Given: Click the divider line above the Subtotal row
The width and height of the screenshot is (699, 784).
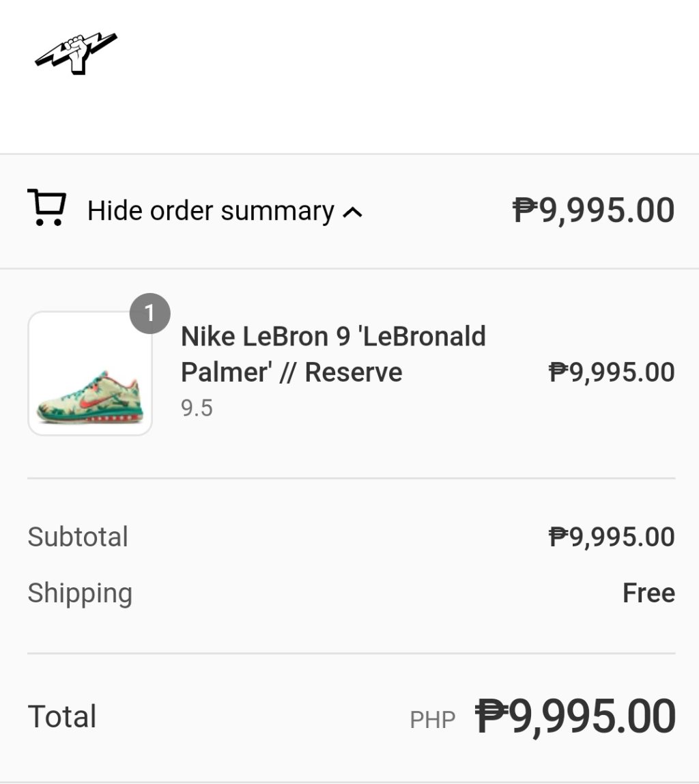Looking at the screenshot, I should 351,478.
